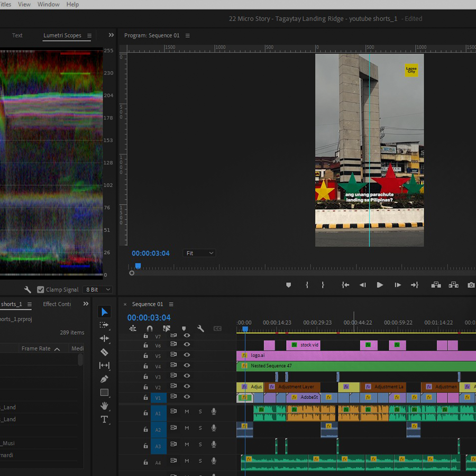Play the sequence
Screen dimensions: 476x476
(x=380, y=285)
